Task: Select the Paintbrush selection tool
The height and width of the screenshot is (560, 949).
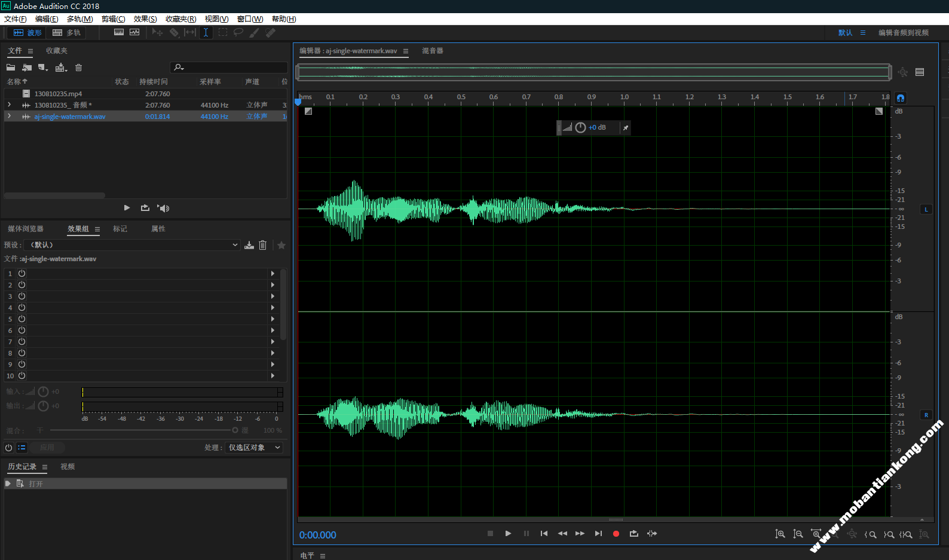Action: point(255,32)
